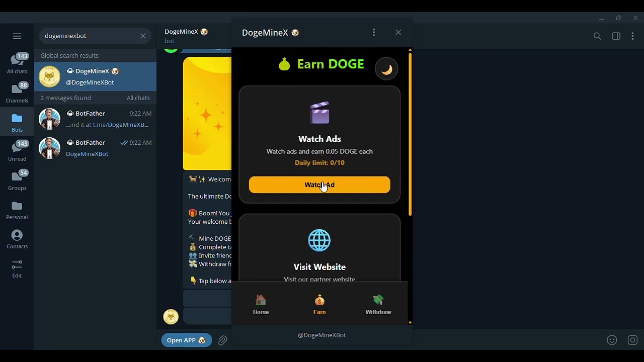Select the All chats folder

pos(17,63)
